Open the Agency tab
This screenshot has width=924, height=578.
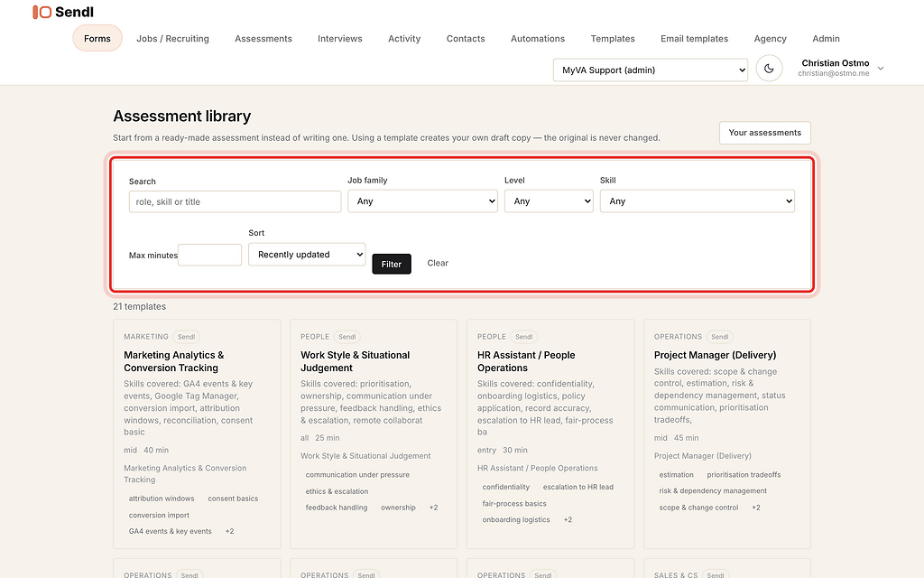coord(771,38)
